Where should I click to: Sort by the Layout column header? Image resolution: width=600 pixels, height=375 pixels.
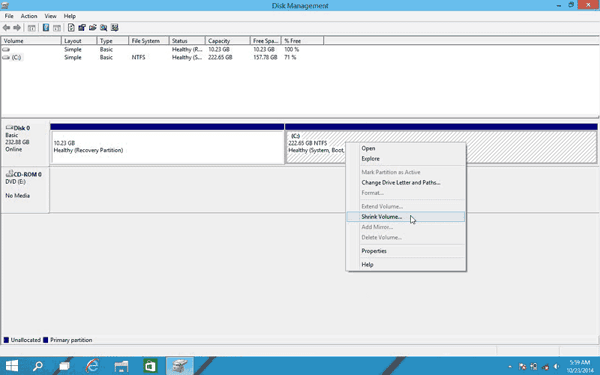(79, 41)
